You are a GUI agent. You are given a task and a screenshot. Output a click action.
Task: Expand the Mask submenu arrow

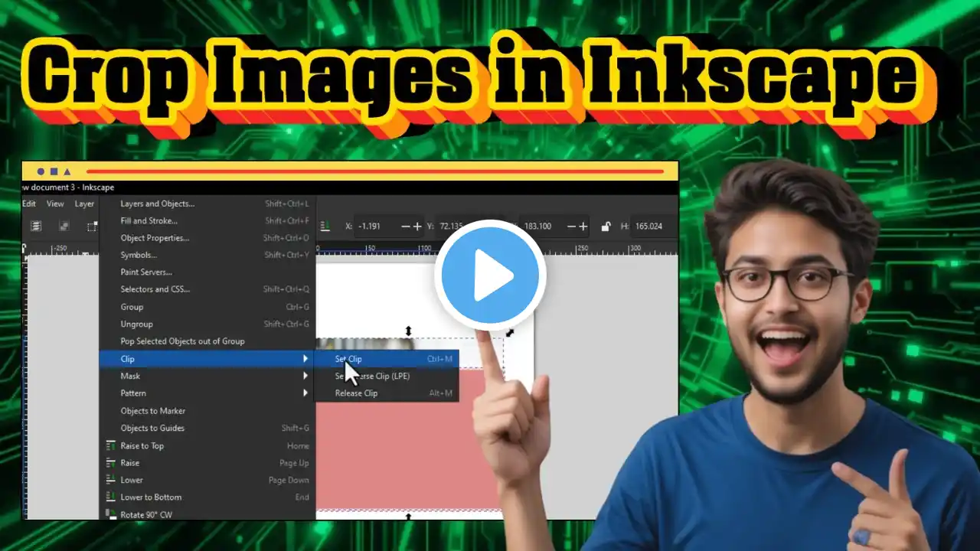click(305, 376)
